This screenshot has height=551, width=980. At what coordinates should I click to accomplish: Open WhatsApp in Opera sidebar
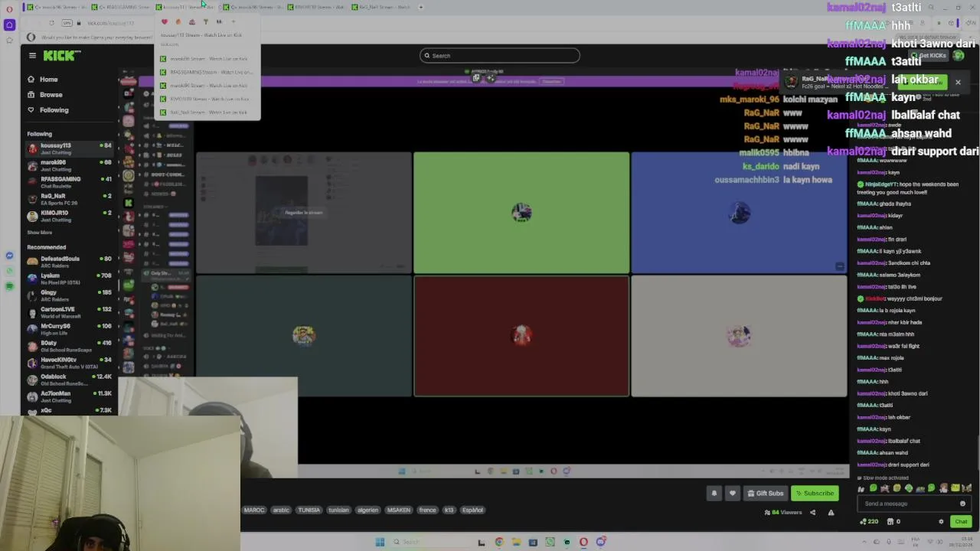[9, 271]
